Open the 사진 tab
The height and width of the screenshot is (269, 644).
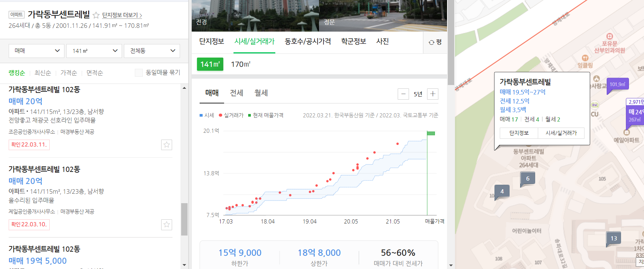(382, 41)
